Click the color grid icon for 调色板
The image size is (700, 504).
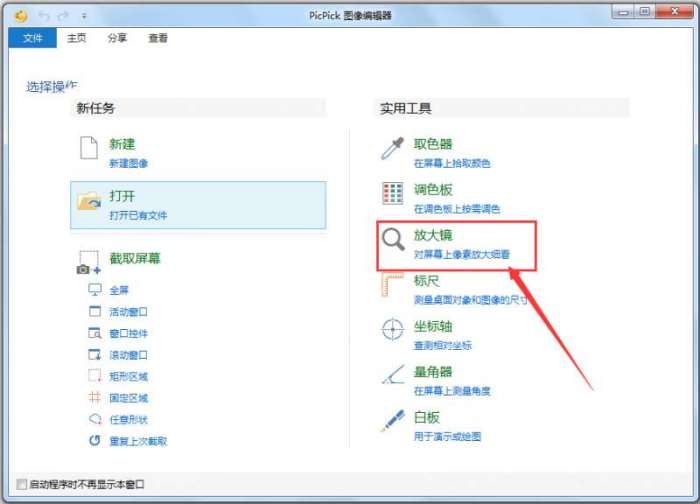click(393, 193)
